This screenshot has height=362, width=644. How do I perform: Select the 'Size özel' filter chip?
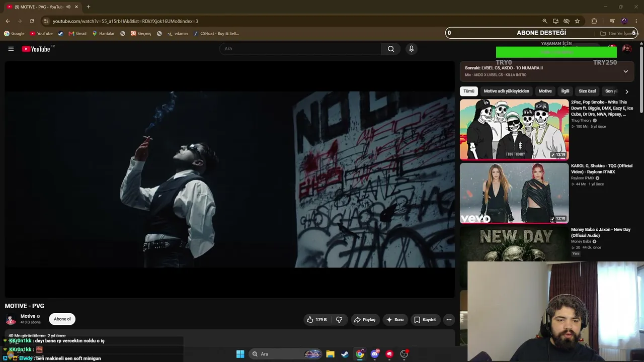tap(587, 92)
